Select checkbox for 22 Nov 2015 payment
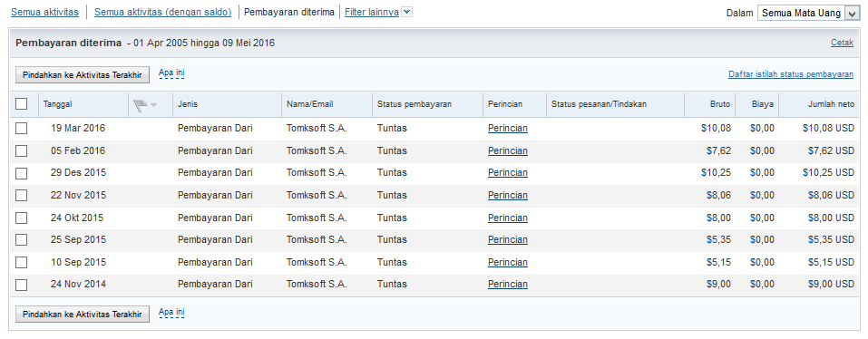The height and width of the screenshot is (339, 868). click(x=21, y=195)
